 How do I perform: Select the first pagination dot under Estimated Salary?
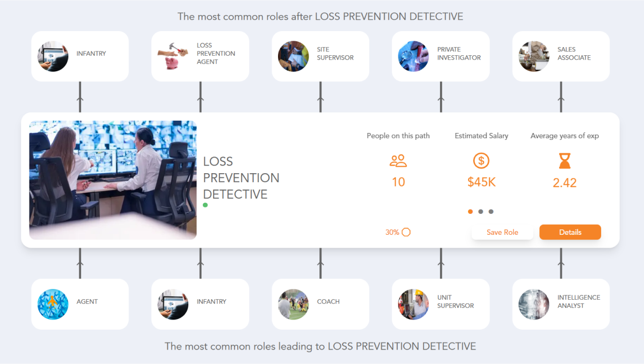click(470, 211)
